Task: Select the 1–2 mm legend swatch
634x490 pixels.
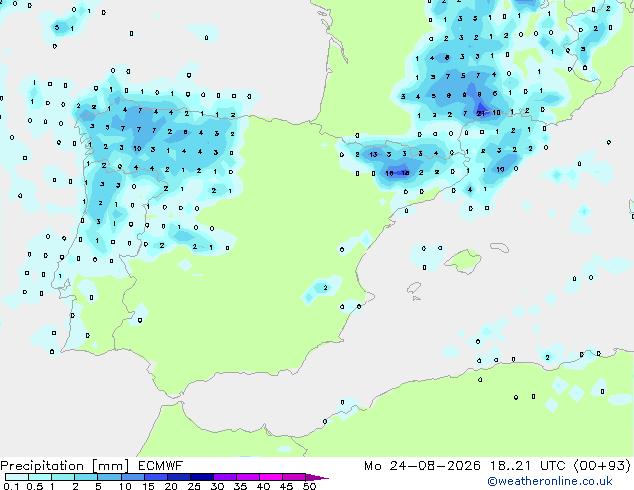Action: click(x=63, y=477)
